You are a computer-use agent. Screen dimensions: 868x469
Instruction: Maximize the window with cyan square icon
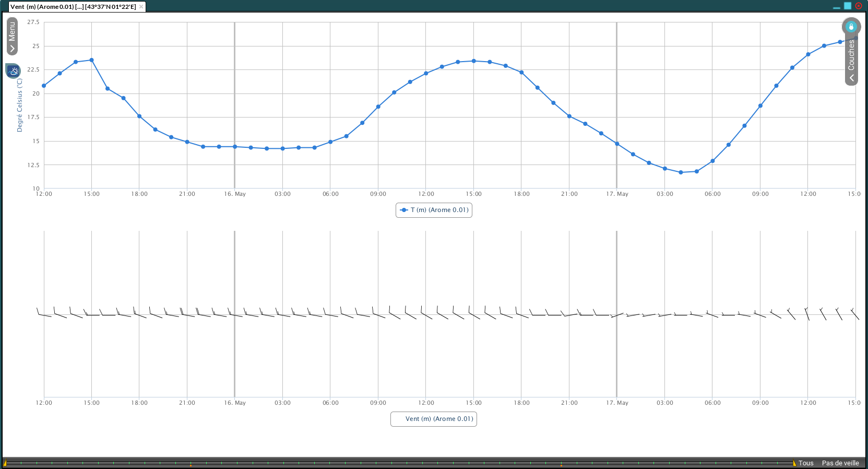coord(848,6)
